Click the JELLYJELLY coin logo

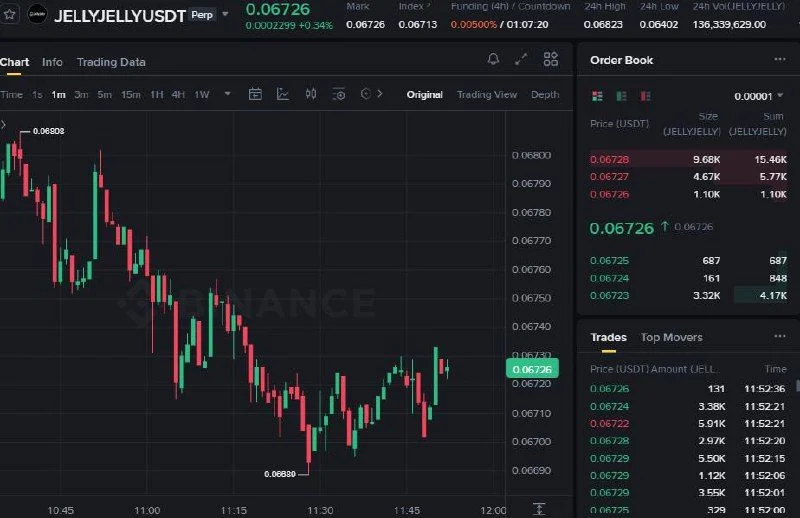click(x=37, y=14)
